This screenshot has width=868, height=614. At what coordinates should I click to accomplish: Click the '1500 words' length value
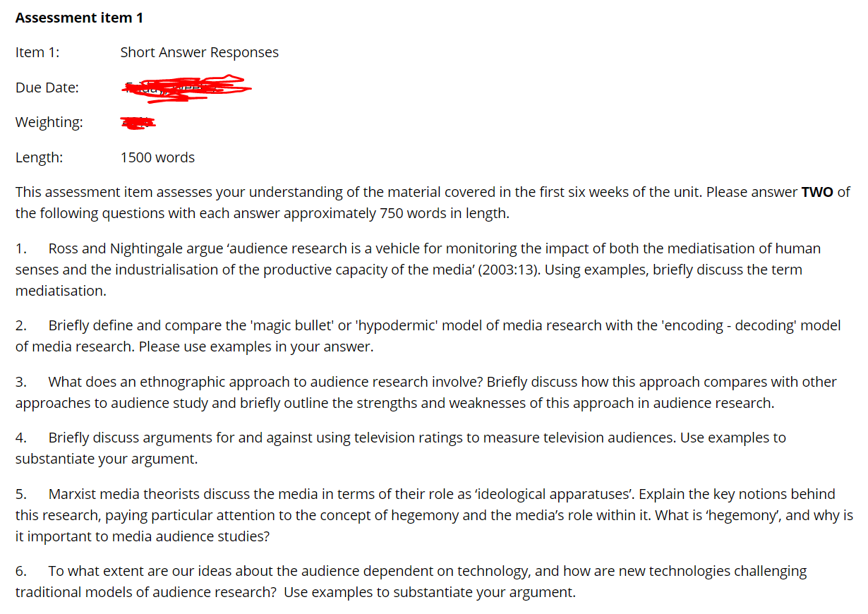click(157, 157)
